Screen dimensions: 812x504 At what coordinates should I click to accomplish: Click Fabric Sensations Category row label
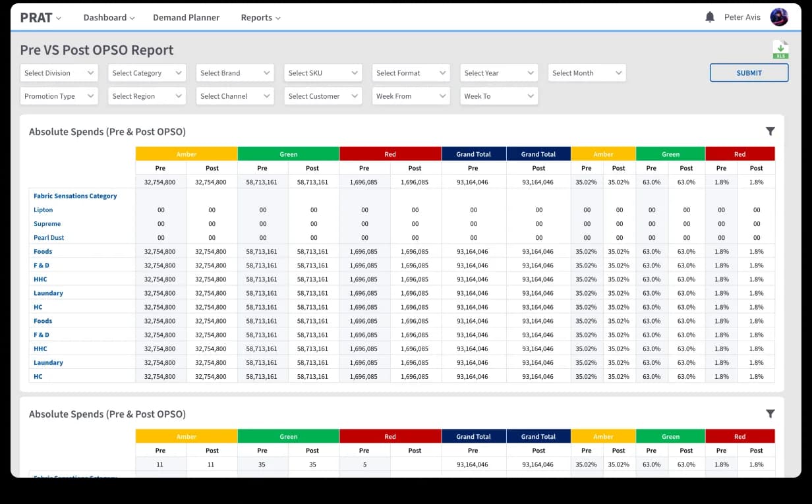tap(75, 196)
